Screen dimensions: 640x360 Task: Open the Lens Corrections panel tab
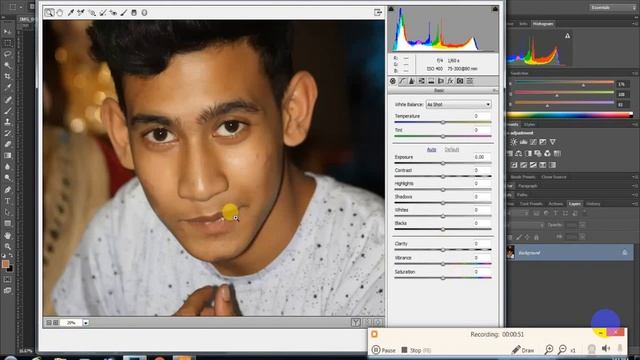coord(441,81)
